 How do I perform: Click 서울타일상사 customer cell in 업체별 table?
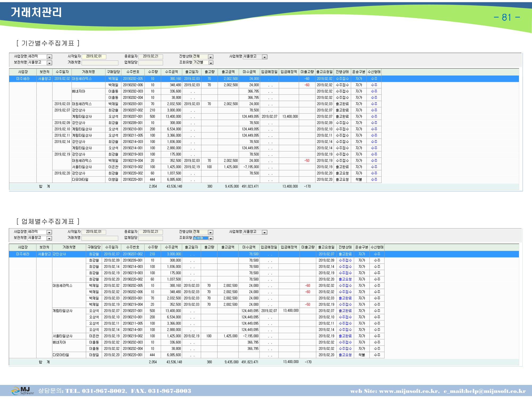coord(69,336)
